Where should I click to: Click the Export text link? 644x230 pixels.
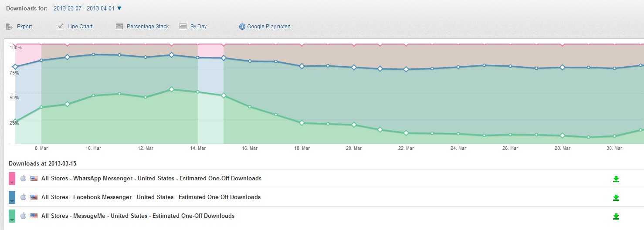tap(24, 27)
